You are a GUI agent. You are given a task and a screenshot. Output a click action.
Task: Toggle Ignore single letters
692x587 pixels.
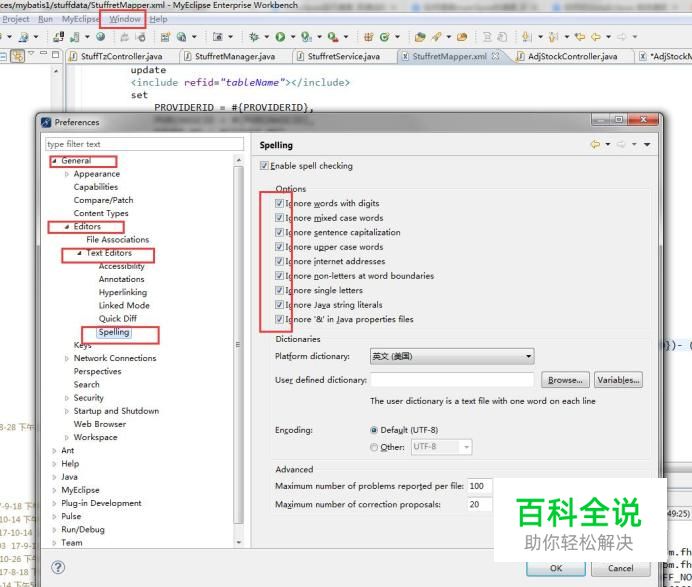(279, 290)
